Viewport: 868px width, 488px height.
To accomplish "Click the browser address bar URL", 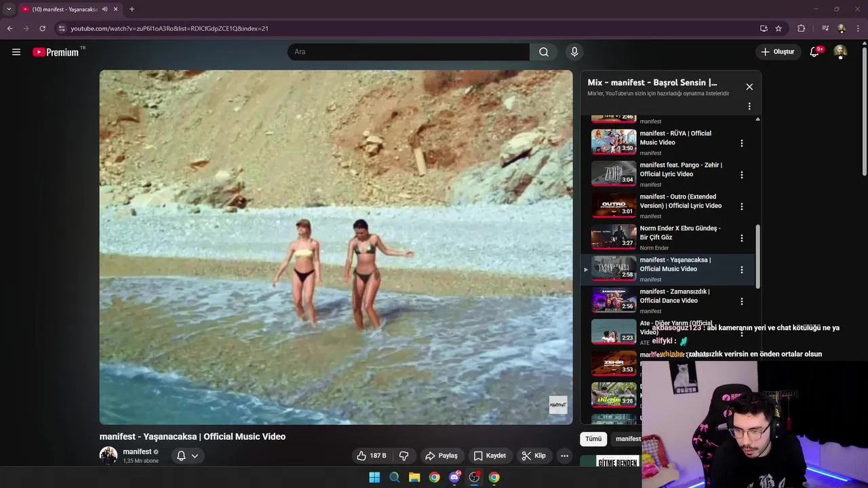I will click(170, 28).
